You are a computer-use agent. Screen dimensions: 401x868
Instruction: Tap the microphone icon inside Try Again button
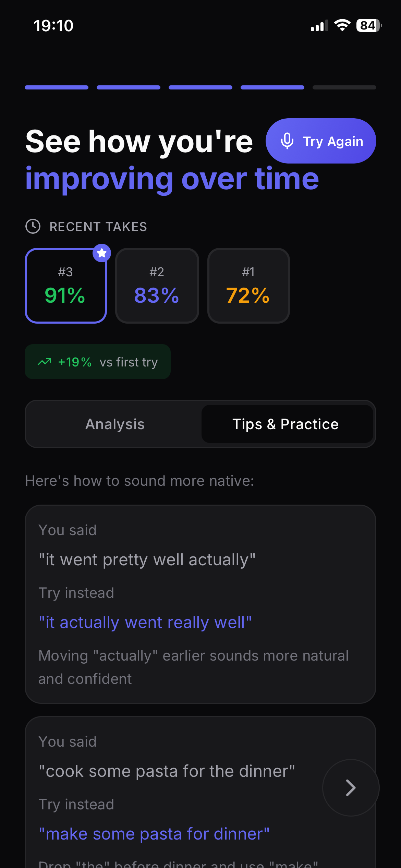pos(287,141)
